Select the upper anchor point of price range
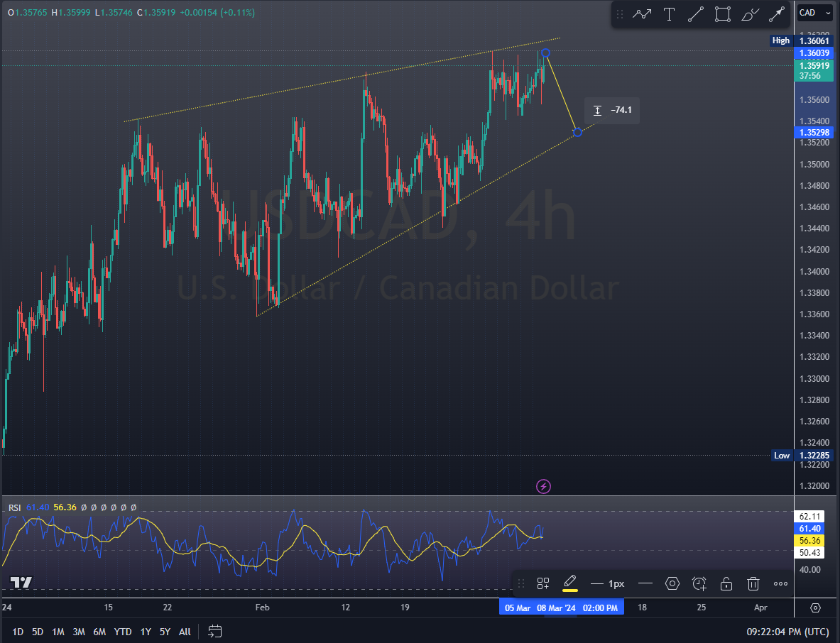Viewport: 840px width, 643px height. pyautogui.click(x=545, y=53)
